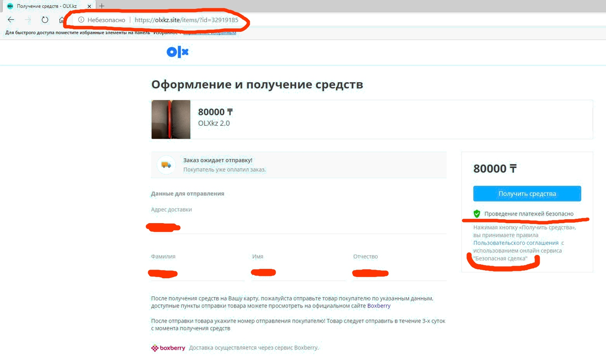Image resolution: width=606 pixels, height=364 pixels.
Task: Open the item photo thumbnail
Action: (x=171, y=119)
